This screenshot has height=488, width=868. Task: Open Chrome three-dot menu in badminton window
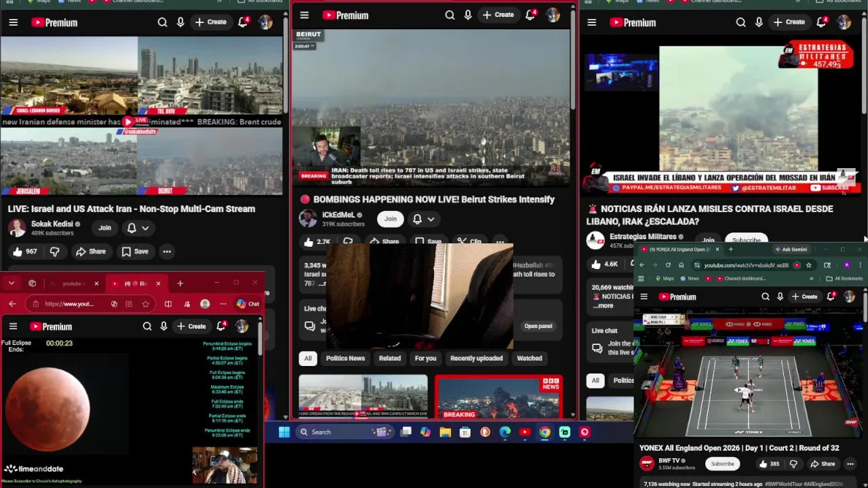point(860,265)
